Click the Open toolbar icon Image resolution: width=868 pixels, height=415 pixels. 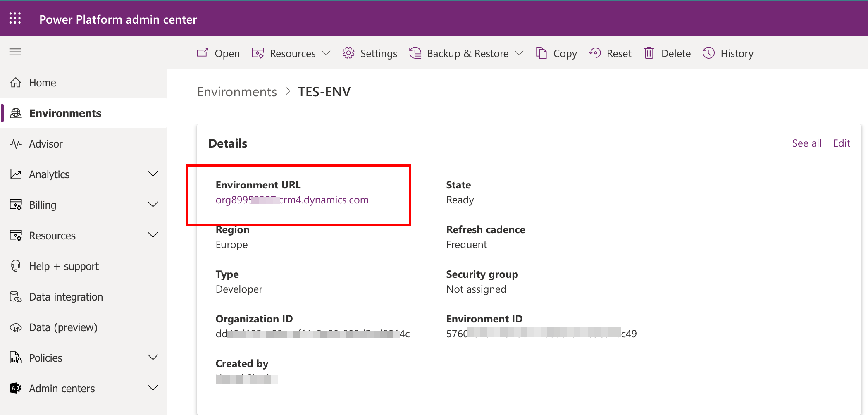202,53
